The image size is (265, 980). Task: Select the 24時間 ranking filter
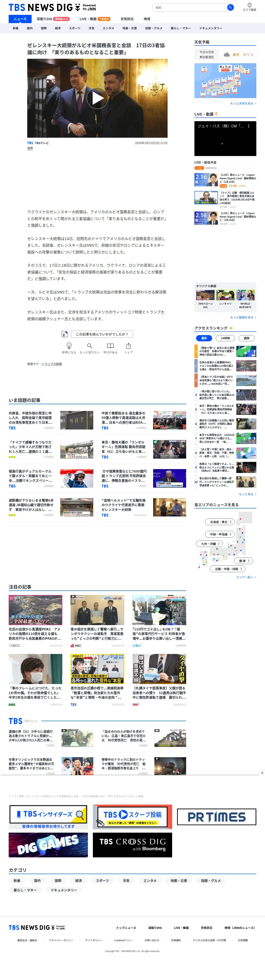[x=225, y=338]
